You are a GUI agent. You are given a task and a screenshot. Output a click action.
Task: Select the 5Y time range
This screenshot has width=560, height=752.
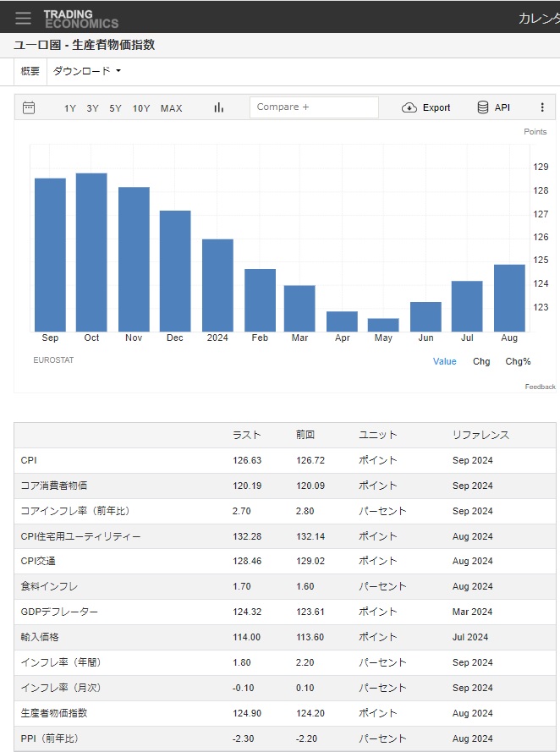click(x=115, y=108)
